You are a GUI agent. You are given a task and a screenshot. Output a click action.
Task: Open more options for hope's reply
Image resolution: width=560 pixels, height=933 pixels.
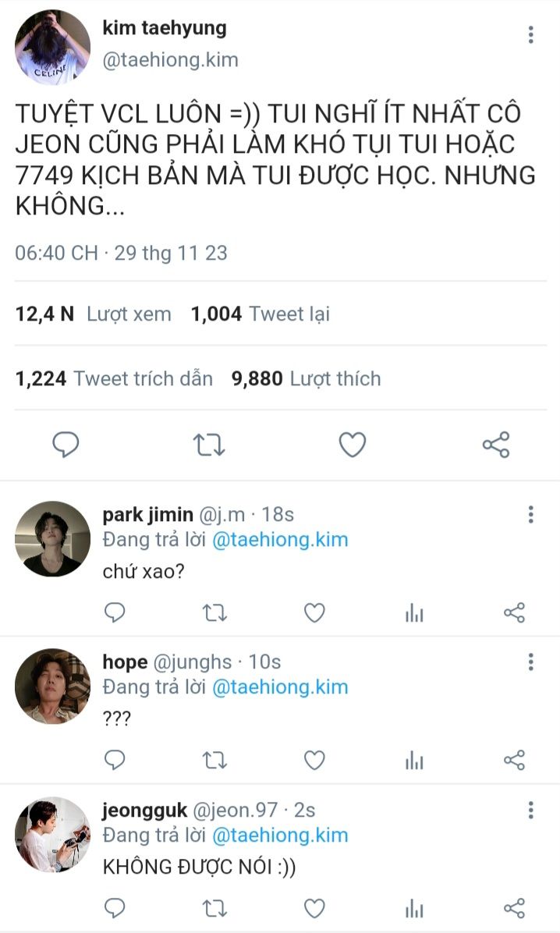click(x=530, y=662)
